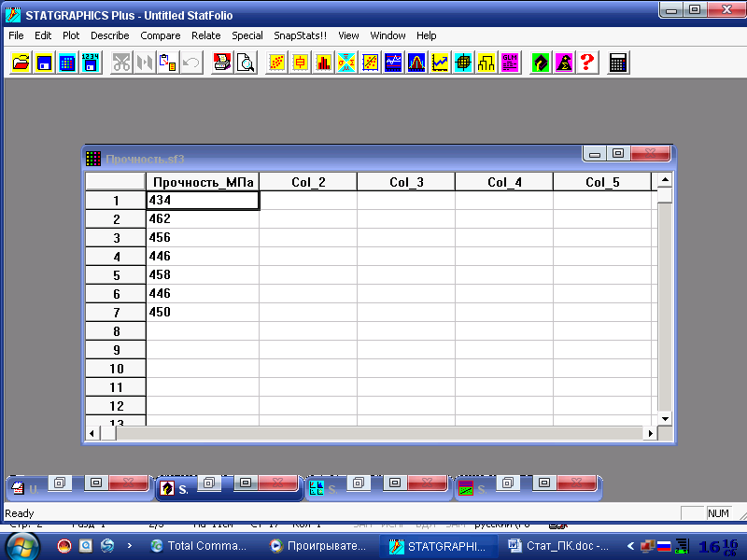The width and height of the screenshot is (747, 560).
Task: Open the Relate menu
Action: 205,35
